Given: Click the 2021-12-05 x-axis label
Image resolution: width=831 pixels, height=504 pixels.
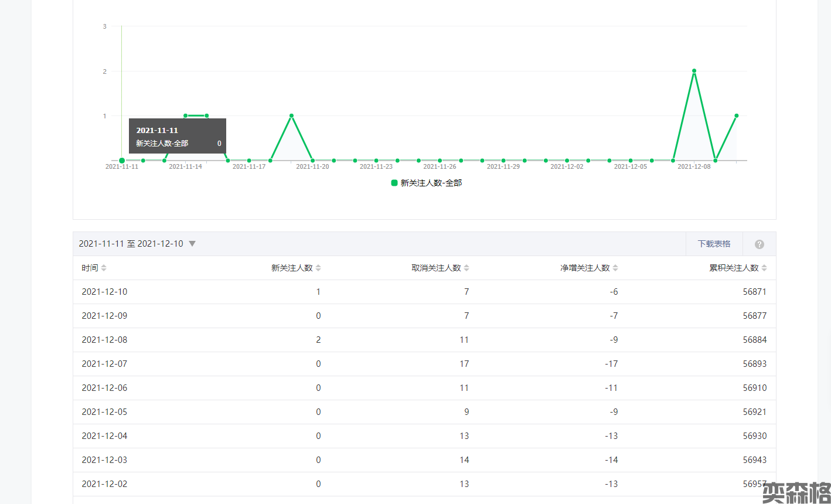Looking at the screenshot, I should click(x=630, y=166).
